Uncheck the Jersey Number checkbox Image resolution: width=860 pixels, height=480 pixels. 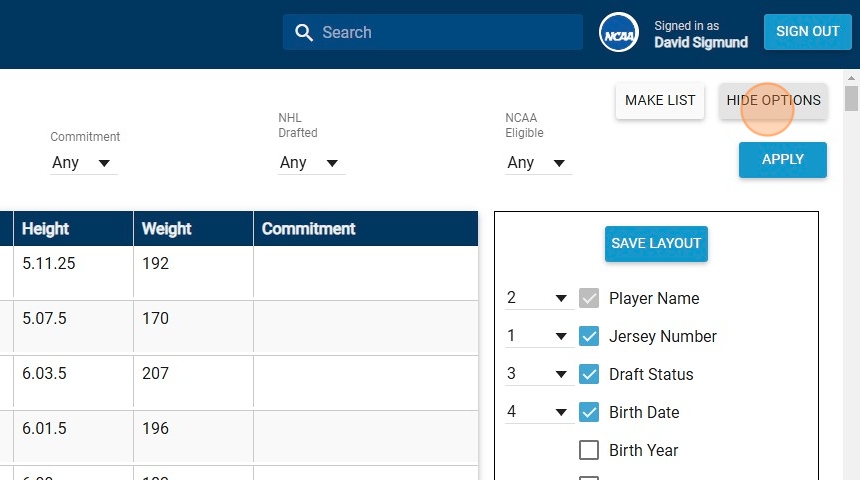(x=589, y=337)
